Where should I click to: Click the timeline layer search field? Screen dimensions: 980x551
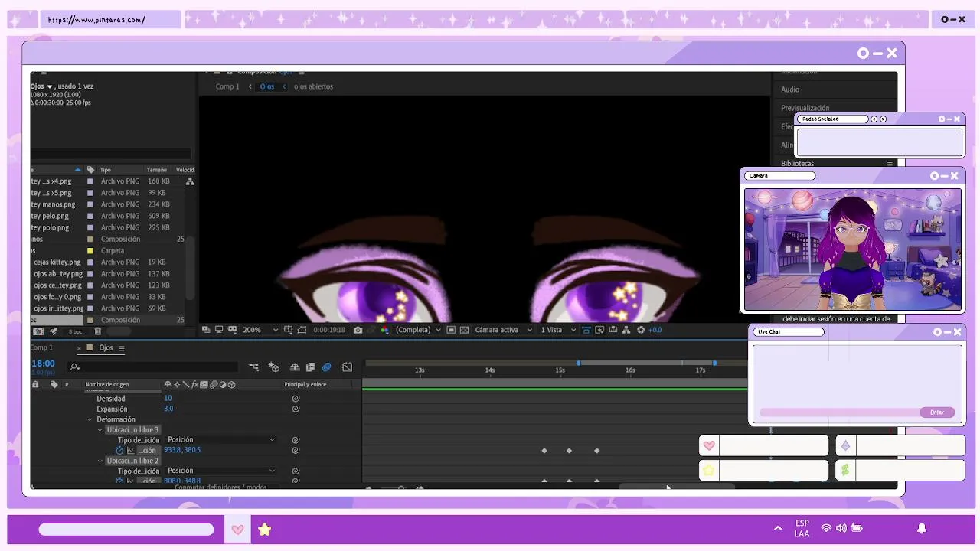click(153, 367)
